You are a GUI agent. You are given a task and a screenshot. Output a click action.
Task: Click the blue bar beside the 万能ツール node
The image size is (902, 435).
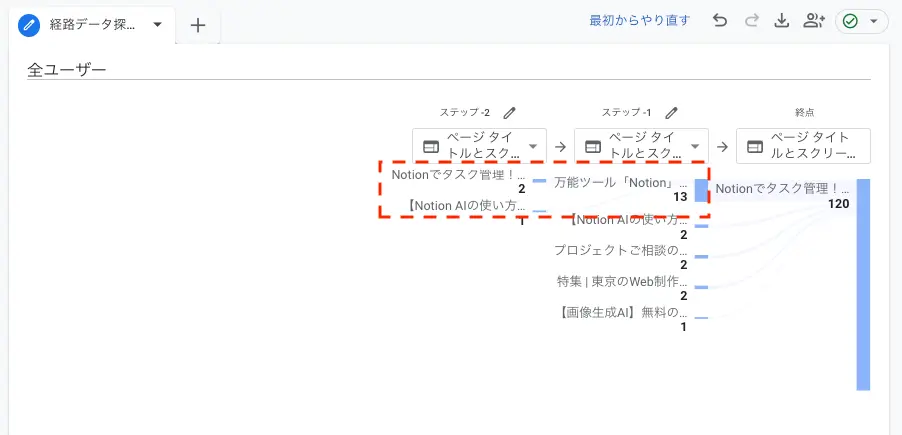701,190
